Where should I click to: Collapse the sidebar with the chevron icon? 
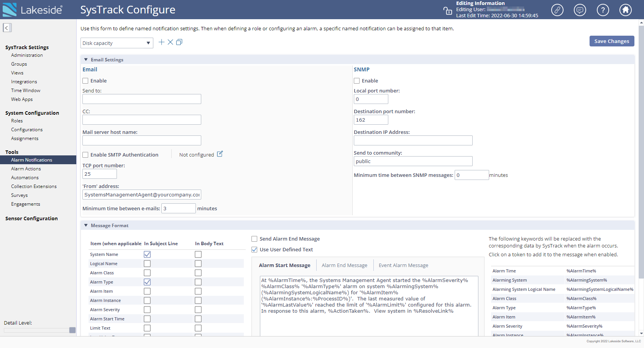tap(7, 28)
